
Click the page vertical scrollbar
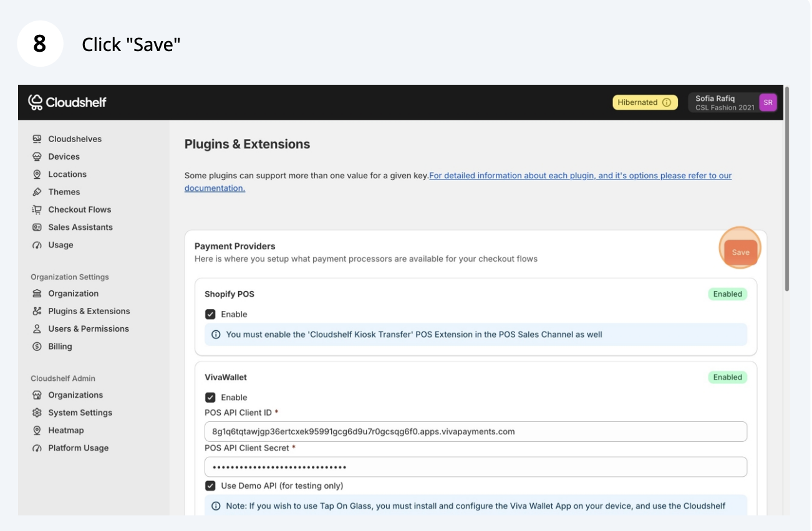coord(786,188)
